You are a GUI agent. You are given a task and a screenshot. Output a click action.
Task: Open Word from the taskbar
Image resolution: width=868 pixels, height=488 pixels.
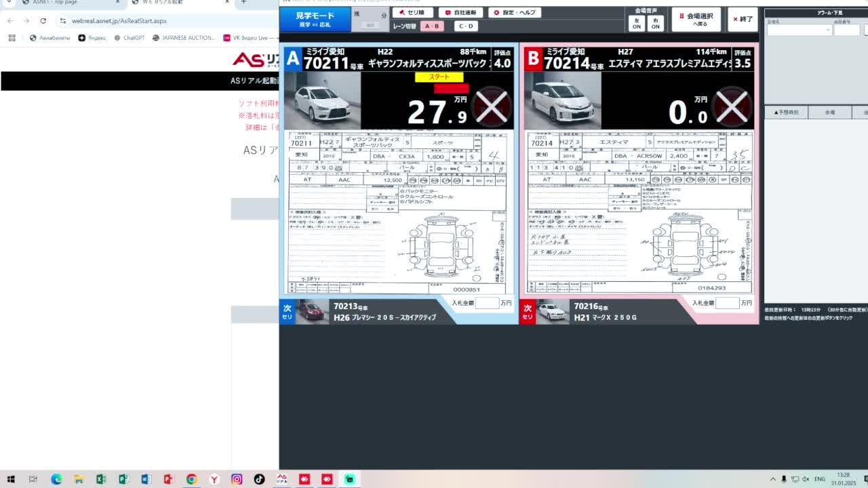point(146,479)
